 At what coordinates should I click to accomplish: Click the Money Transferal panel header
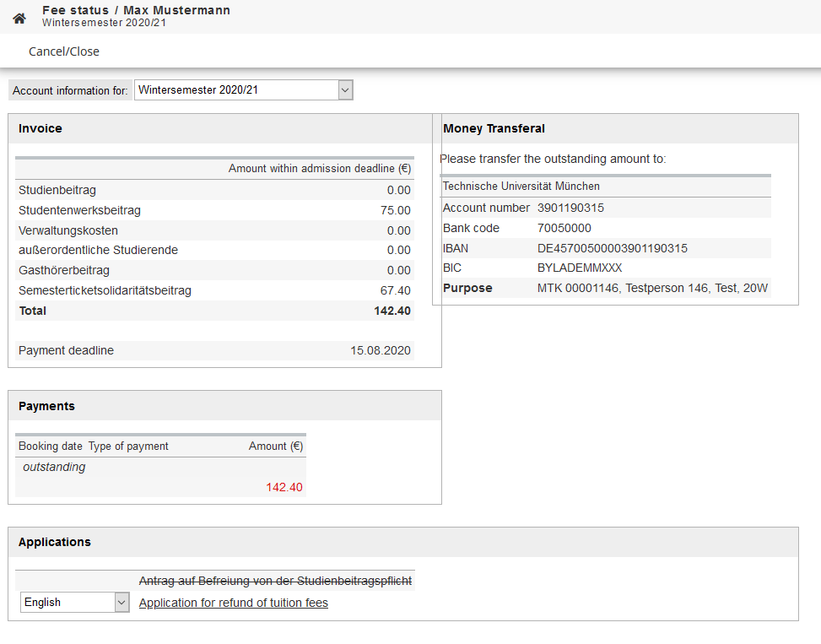coord(494,128)
